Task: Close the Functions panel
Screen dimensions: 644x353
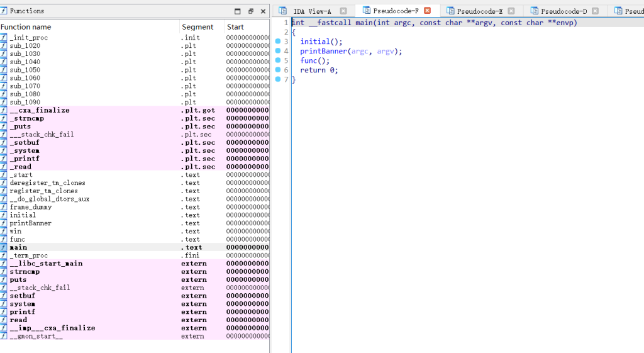Action: coord(264,11)
